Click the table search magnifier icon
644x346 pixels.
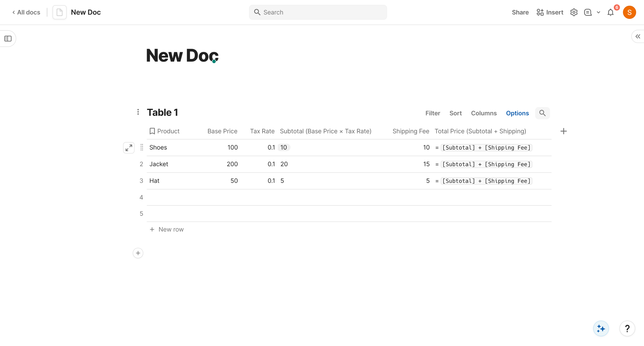(542, 113)
